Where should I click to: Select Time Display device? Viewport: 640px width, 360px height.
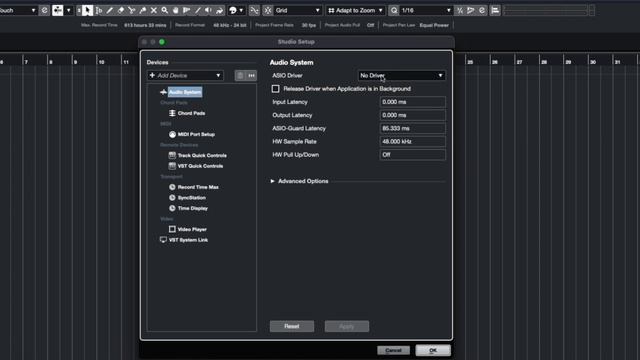pyautogui.click(x=193, y=208)
